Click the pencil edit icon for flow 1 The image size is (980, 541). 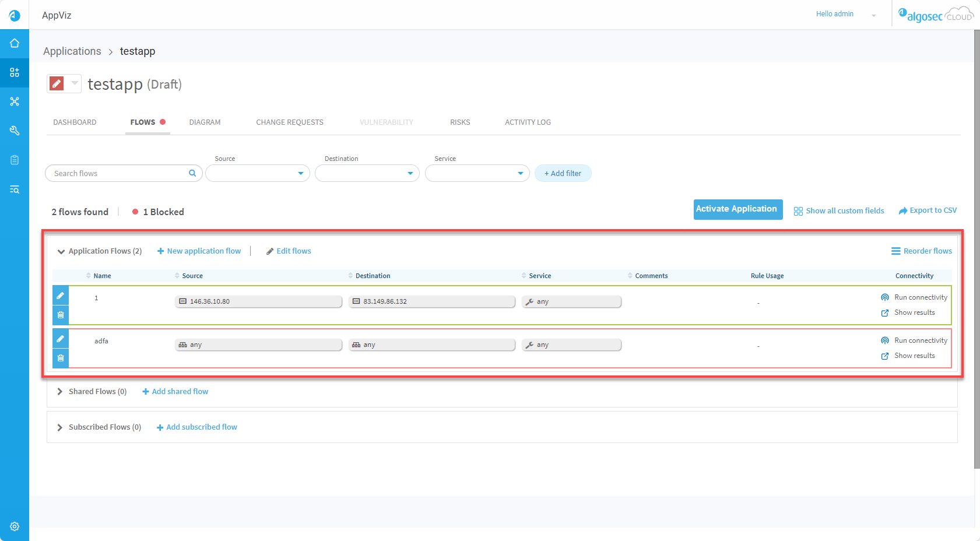point(61,296)
